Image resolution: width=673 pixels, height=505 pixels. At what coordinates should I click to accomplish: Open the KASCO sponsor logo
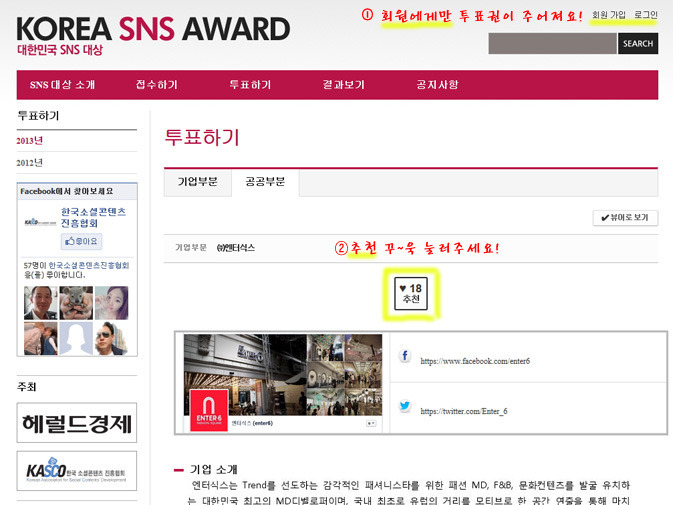pyautogui.click(x=77, y=471)
